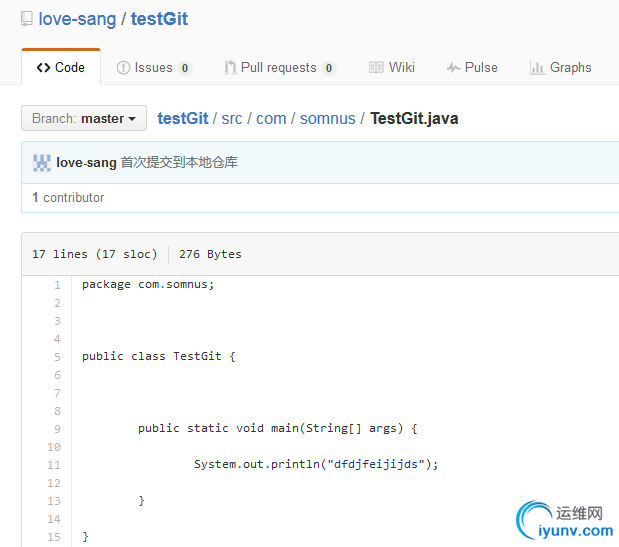Open the Wiki tab

pos(392,67)
